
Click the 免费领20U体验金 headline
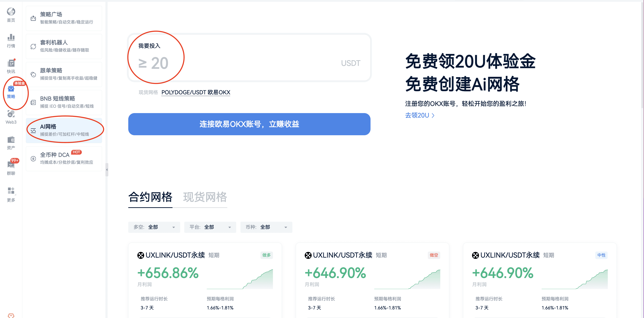470,61
